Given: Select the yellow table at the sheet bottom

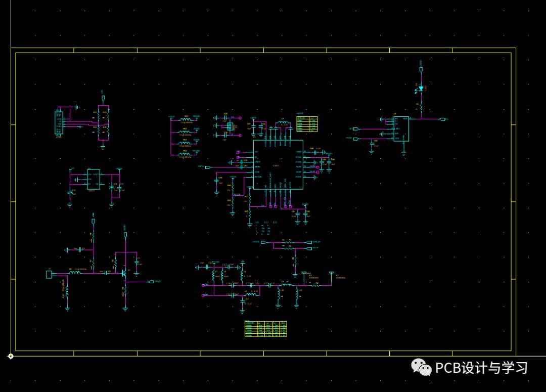Looking at the screenshot, I should (x=266, y=329).
